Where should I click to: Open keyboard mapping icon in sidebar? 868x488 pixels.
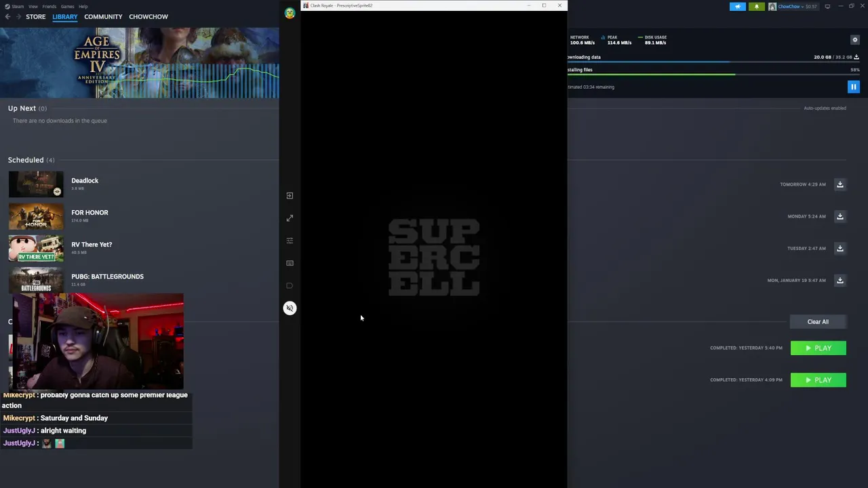290,263
